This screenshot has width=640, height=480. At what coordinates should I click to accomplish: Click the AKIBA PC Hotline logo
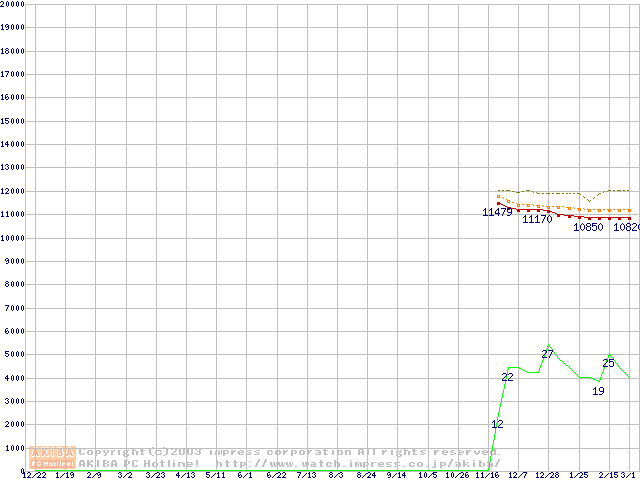coord(53,457)
